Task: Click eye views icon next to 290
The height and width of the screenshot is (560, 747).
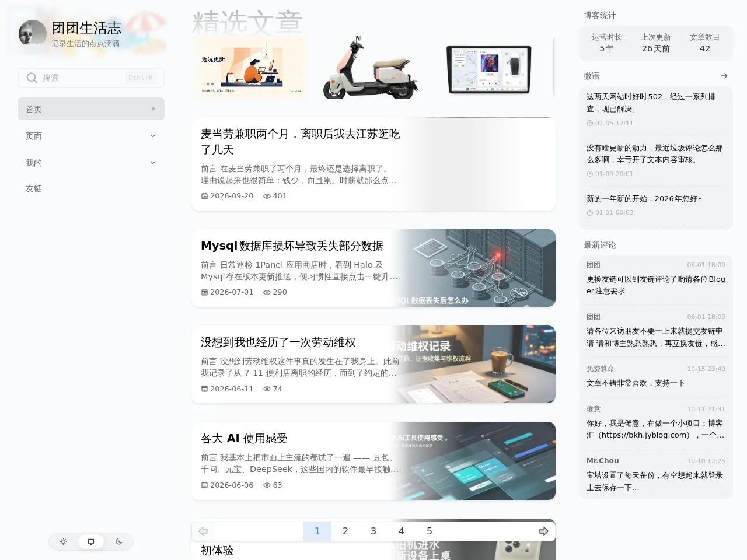Action: [267, 292]
